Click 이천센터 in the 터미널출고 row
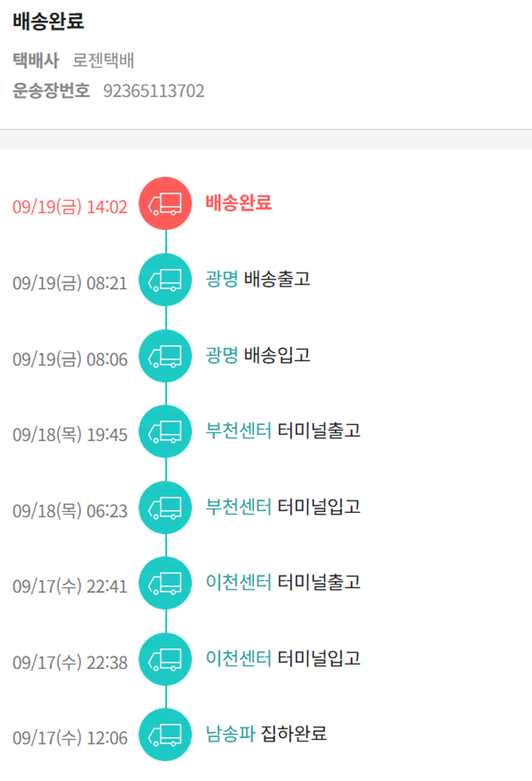This screenshot has width=532, height=781. pyautogui.click(x=238, y=582)
